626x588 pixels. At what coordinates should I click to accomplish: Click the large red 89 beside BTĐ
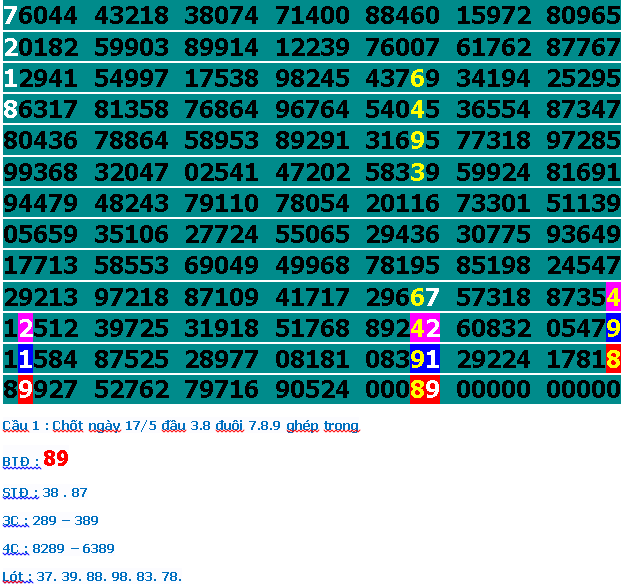(x=56, y=459)
